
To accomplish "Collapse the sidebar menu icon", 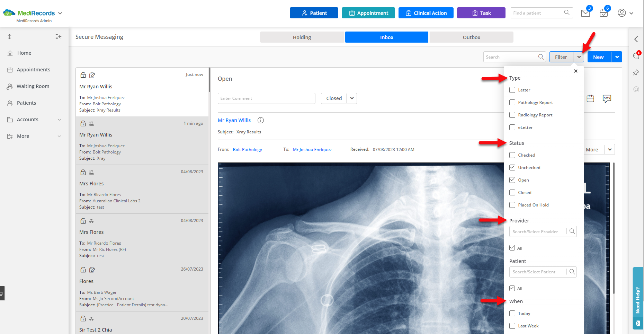I will coord(59,37).
